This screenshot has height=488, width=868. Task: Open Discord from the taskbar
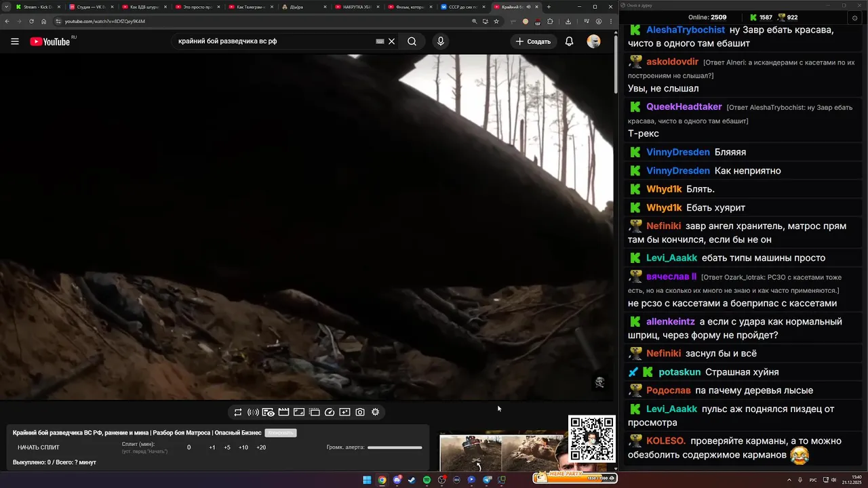pyautogui.click(x=397, y=480)
